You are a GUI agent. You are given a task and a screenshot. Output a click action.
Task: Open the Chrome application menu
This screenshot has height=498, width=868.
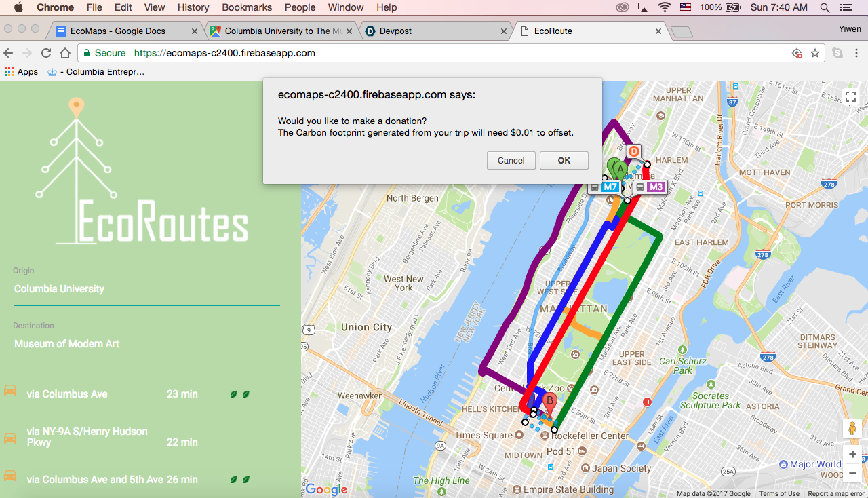coord(56,7)
